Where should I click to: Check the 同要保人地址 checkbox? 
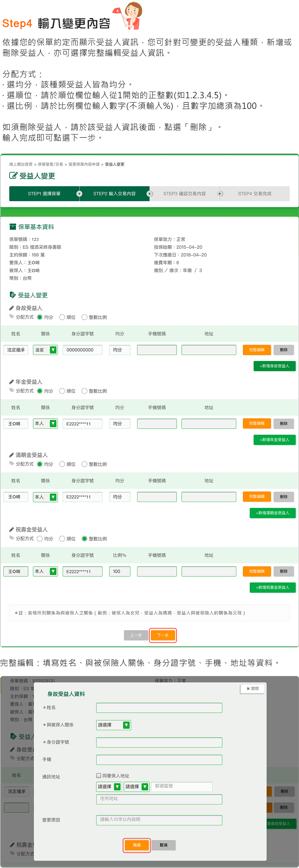point(99,775)
